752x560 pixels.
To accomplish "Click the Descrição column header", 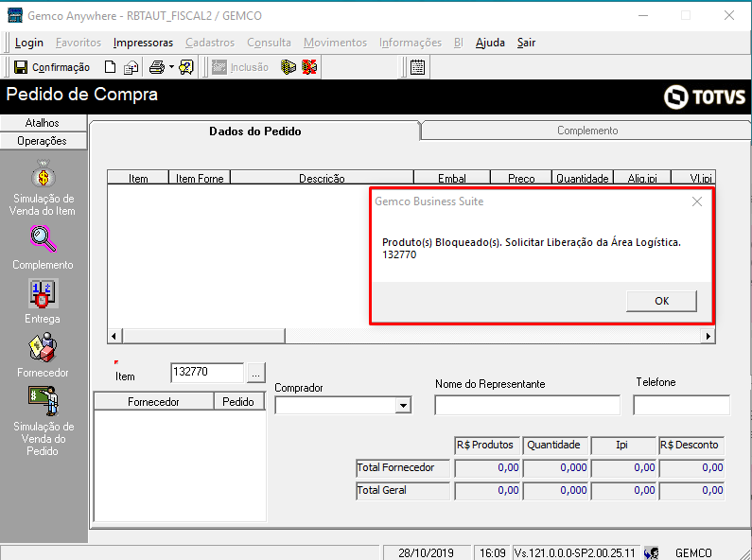I will point(322,178).
